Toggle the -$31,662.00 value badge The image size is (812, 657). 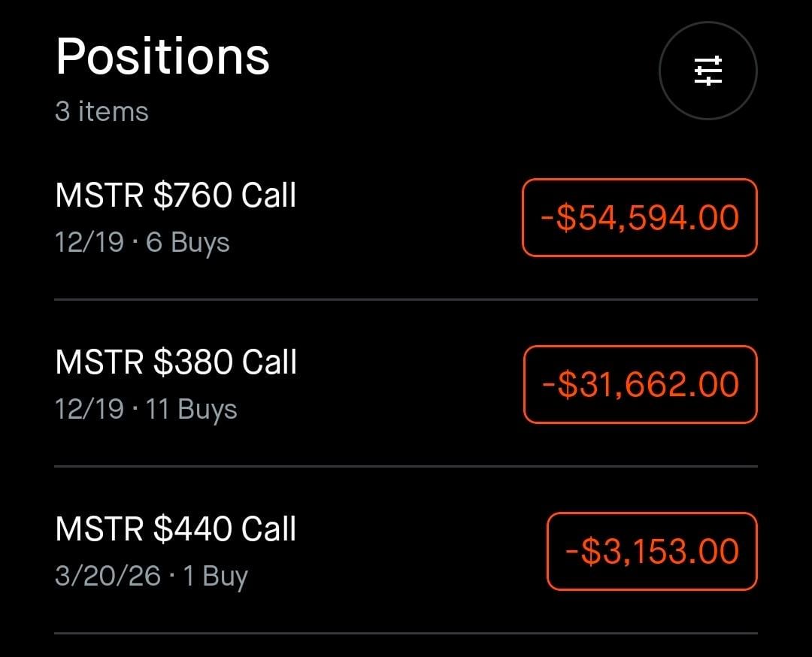(640, 385)
